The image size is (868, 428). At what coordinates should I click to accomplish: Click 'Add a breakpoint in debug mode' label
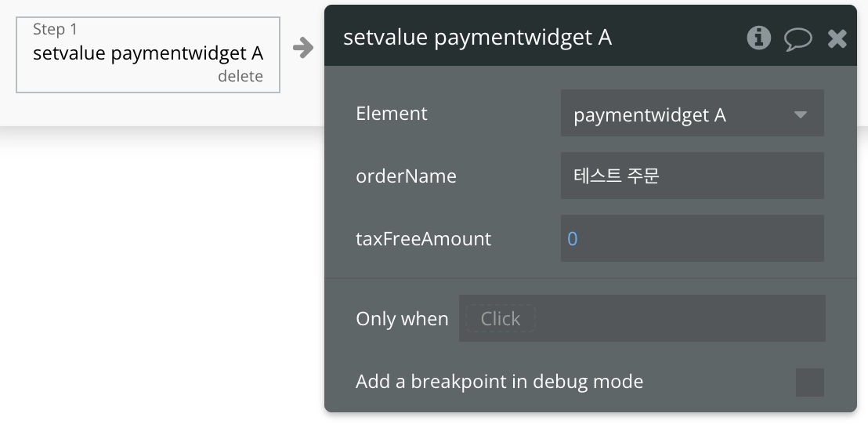499,383
